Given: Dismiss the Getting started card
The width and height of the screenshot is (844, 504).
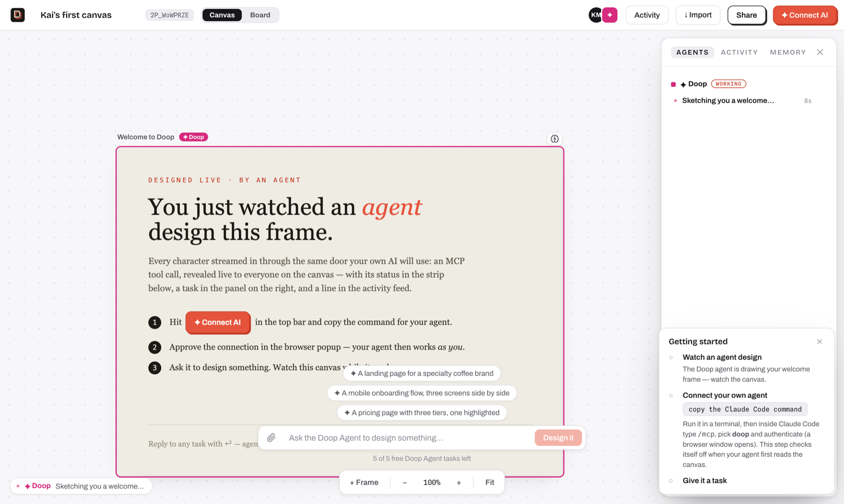Looking at the screenshot, I should (x=820, y=341).
